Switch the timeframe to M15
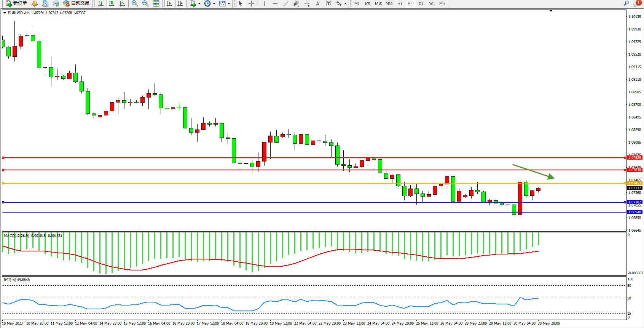The image size is (644, 328). pyautogui.click(x=378, y=3)
